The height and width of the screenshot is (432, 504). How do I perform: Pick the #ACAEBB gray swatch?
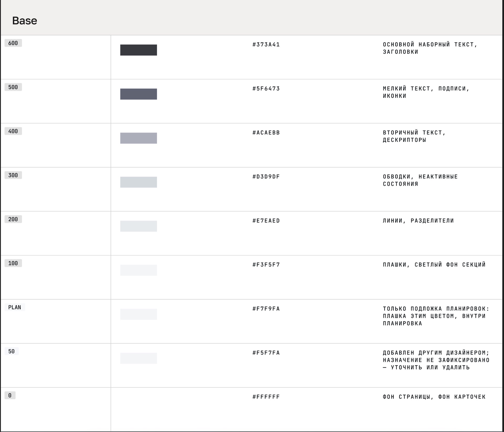click(139, 138)
